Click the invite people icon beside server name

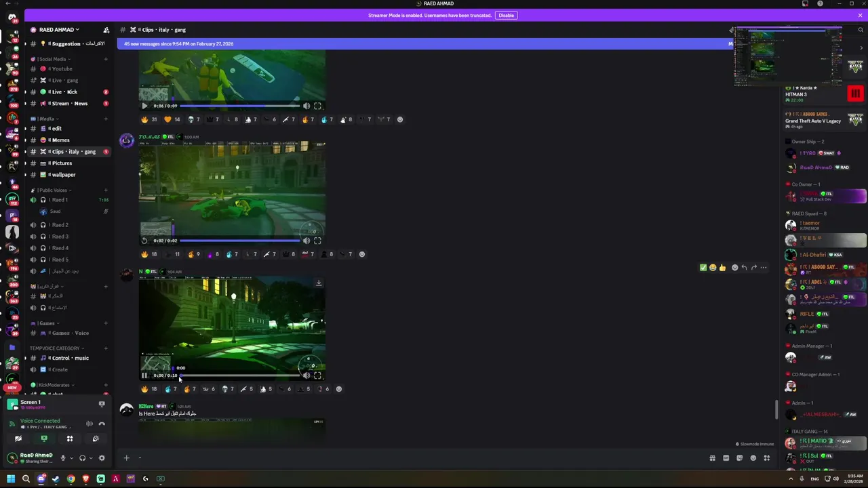point(106,30)
